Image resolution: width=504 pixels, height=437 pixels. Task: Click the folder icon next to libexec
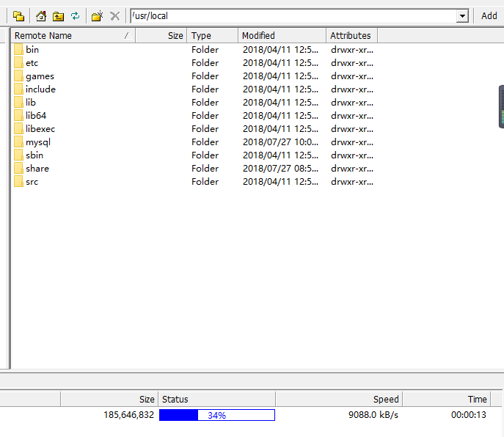[18, 128]
